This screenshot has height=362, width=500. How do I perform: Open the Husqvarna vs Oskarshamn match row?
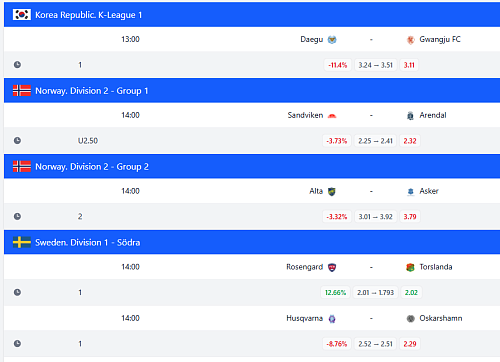pos(252,318)
